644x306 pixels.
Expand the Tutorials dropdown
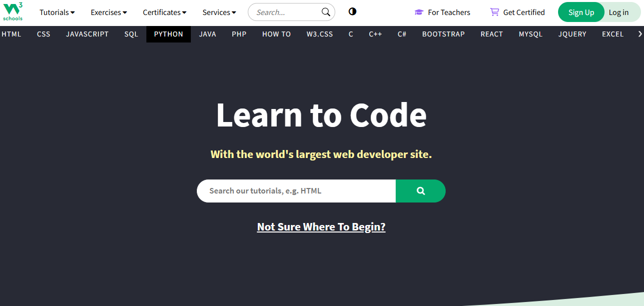click(57, 12)
